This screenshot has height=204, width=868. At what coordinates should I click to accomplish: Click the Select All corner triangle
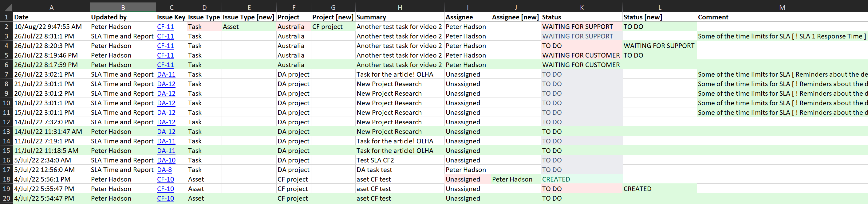tap(7, 7)
